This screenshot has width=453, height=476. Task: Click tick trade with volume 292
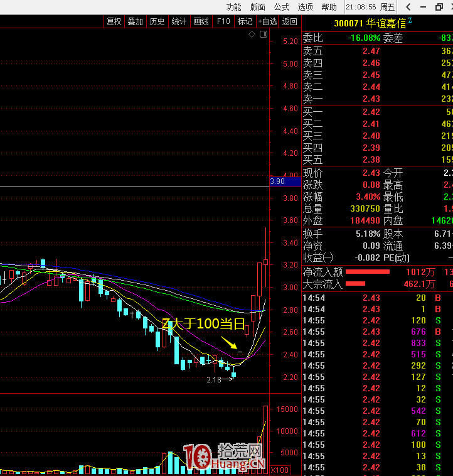pyautogui.click(x=418, y=366)
